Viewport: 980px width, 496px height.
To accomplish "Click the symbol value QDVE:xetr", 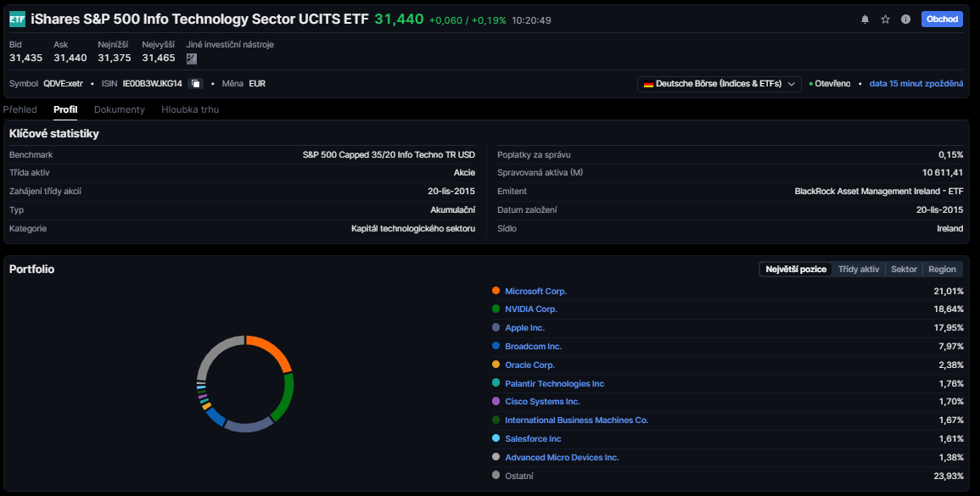I will click(x=63, y=83).
